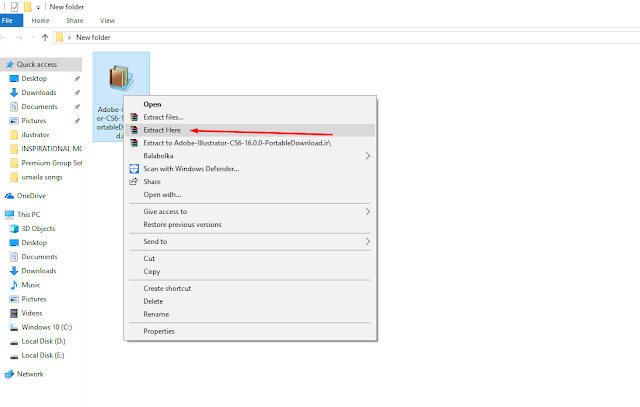Viewport: 640px width, 407px height.
Task: Click the Share icon in context menu
Action: (x=133, y=182)
